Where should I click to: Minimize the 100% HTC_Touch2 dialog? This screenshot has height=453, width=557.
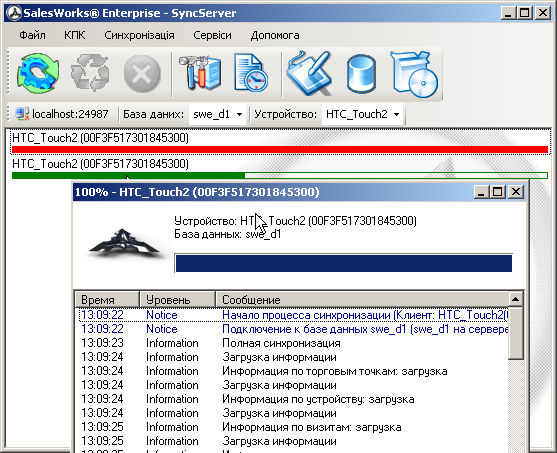tap(481, 192)
